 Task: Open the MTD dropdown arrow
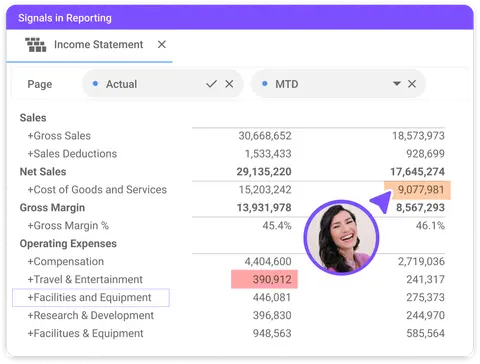pyautogui.click(x=397, y=83)
